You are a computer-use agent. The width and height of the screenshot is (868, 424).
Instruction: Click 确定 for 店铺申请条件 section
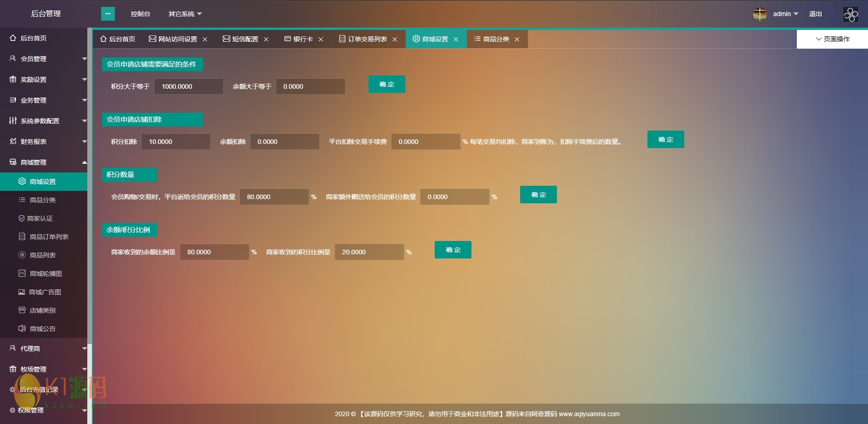[387, 84]
